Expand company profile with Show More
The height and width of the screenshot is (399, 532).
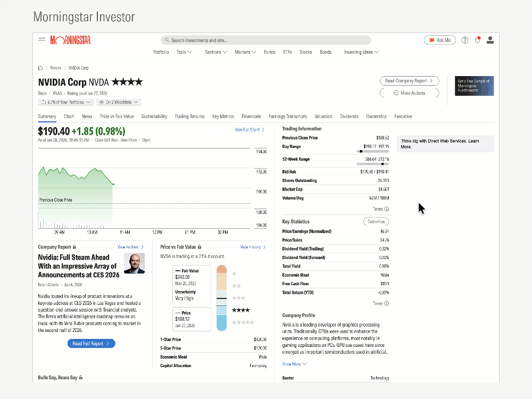pos(294,364)
